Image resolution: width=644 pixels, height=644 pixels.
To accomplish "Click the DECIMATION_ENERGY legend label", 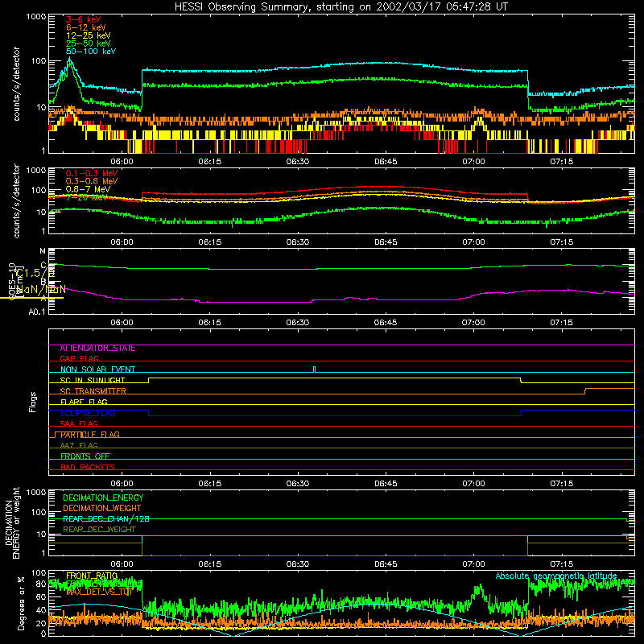I will pyautogui.click(x=103, y=497).
